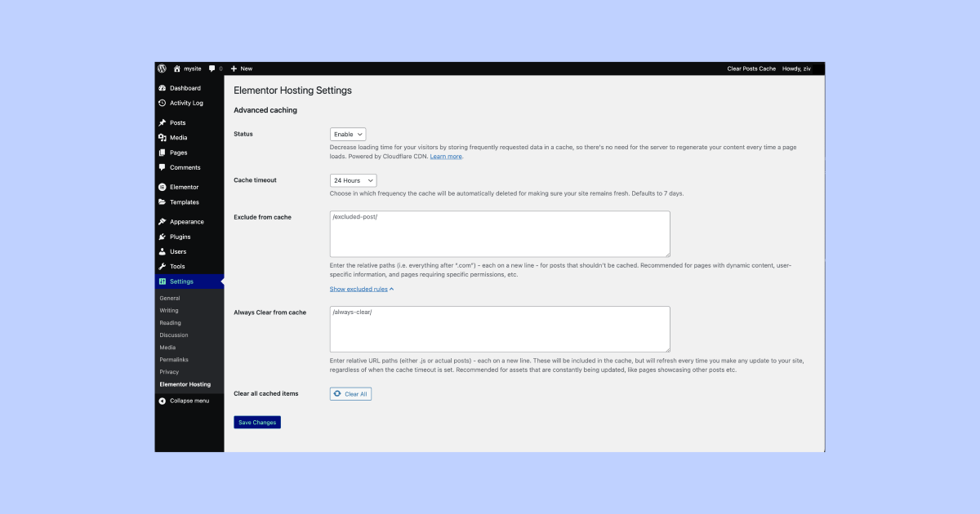Image resolution: width=980 pixels, height=514 pixels.
Task: Open the mysite home icon
Action: point(177,69)
